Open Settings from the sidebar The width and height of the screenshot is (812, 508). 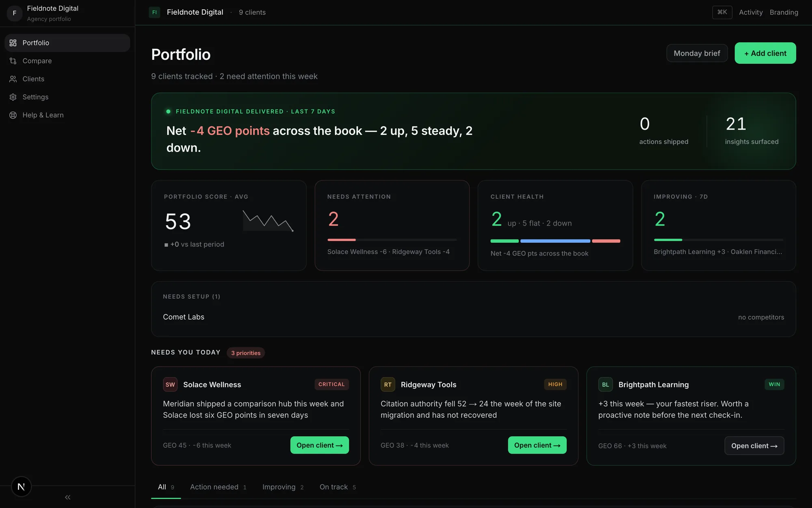coord(67,97)
